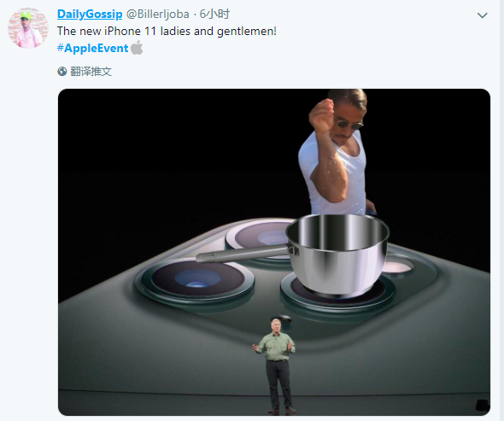Open the #AppleEvent hashtag
The height and width of the screenshot is (421, 504).
coord(92,48)
